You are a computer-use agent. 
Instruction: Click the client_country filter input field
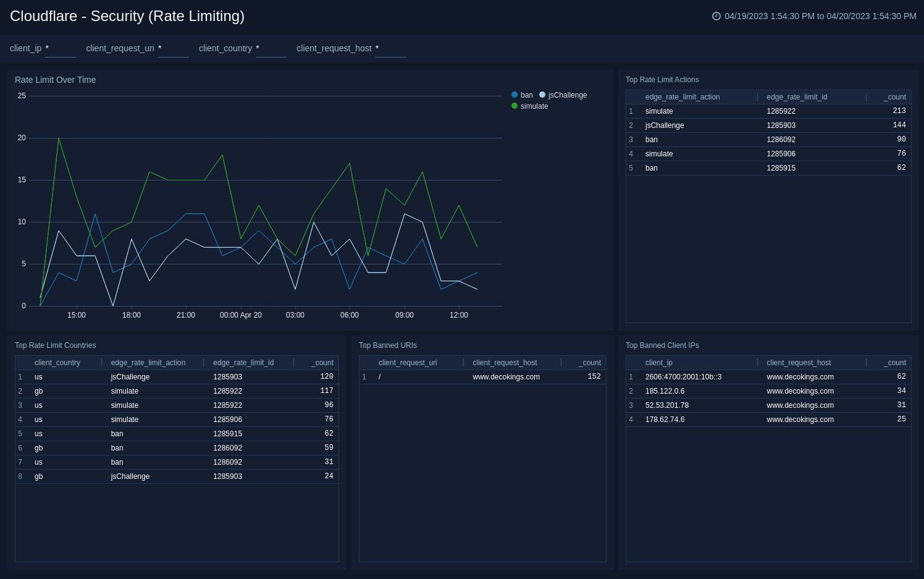[271, 51]
